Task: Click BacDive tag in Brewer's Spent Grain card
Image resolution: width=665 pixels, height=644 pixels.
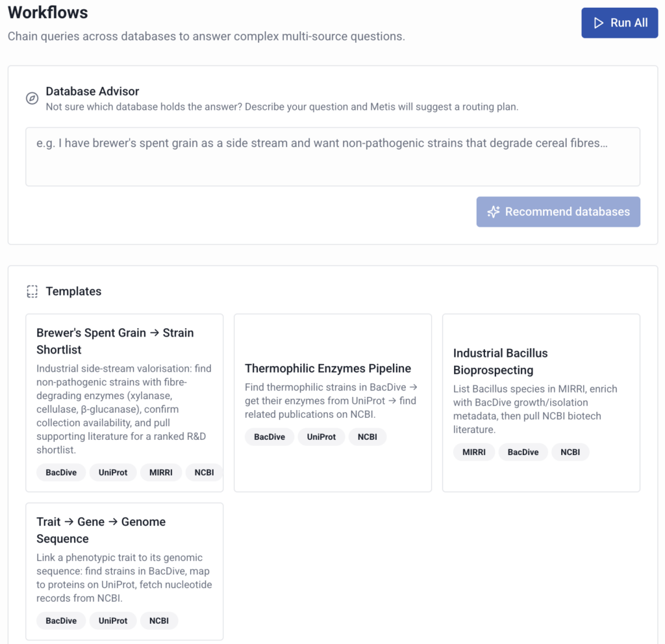Action: pyautogui.click(x=61, y=472)
